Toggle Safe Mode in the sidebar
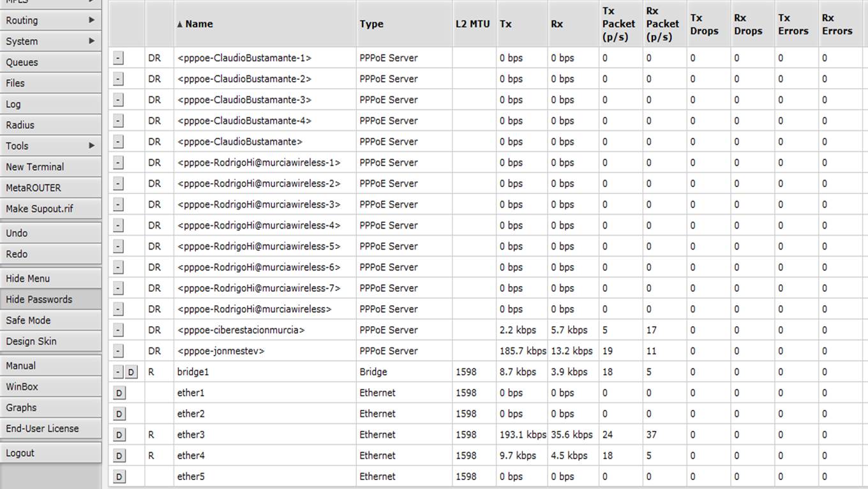 pyautogui.click(x=50, y=320)
